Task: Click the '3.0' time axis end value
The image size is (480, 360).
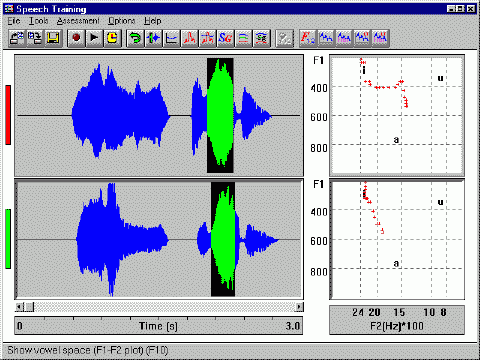Action: [293, 326]
